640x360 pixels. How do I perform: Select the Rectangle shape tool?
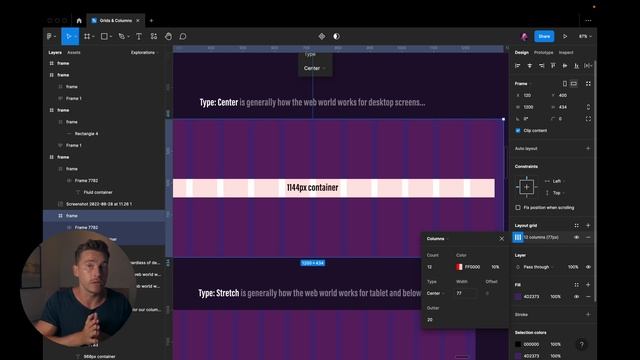(x=104, y=36)
